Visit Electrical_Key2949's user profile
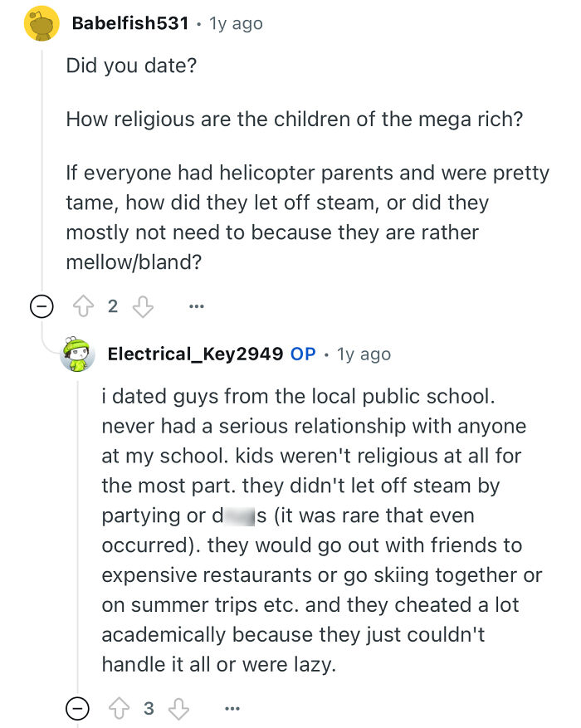The image size is (581, 728). (x=195, y=354)
